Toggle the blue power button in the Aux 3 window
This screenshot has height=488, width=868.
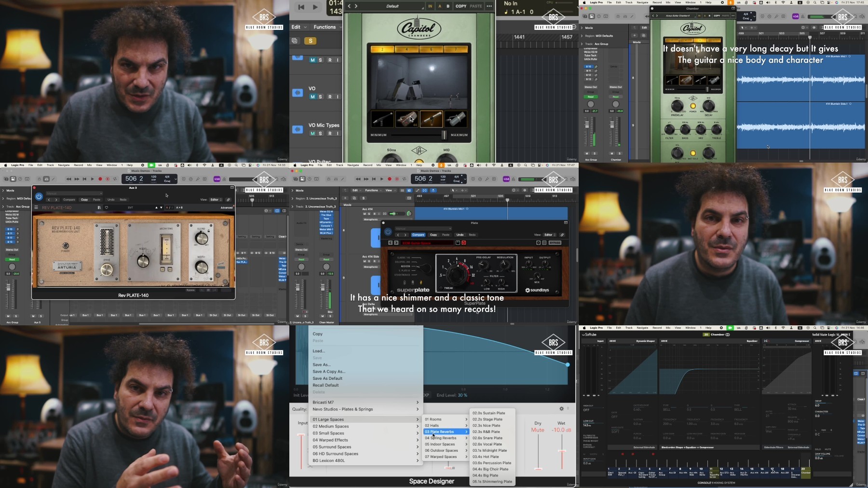[x=39, y=196]
